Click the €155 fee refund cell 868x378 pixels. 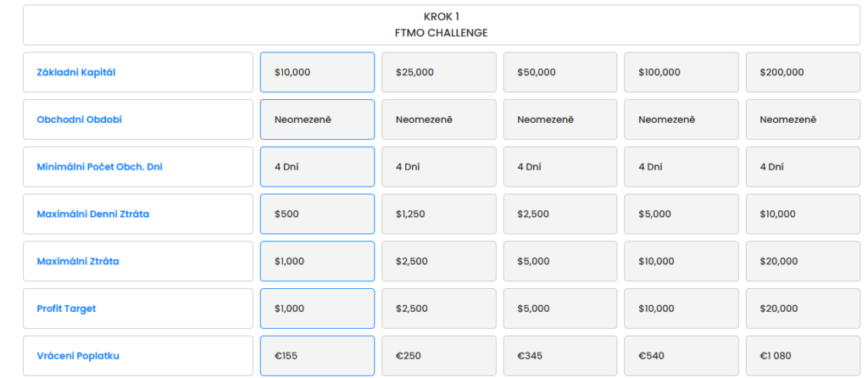pyautogui.click(x=317, y=356)
